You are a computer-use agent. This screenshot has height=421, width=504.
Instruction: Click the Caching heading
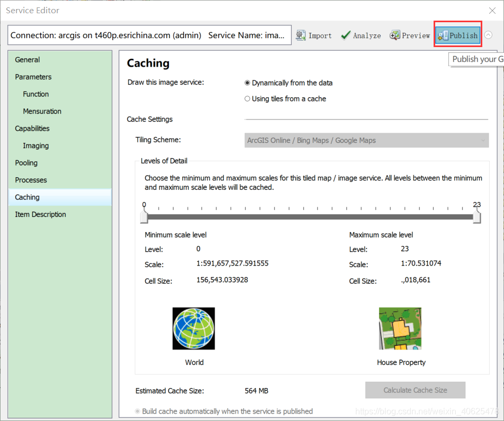coord(148,63)
